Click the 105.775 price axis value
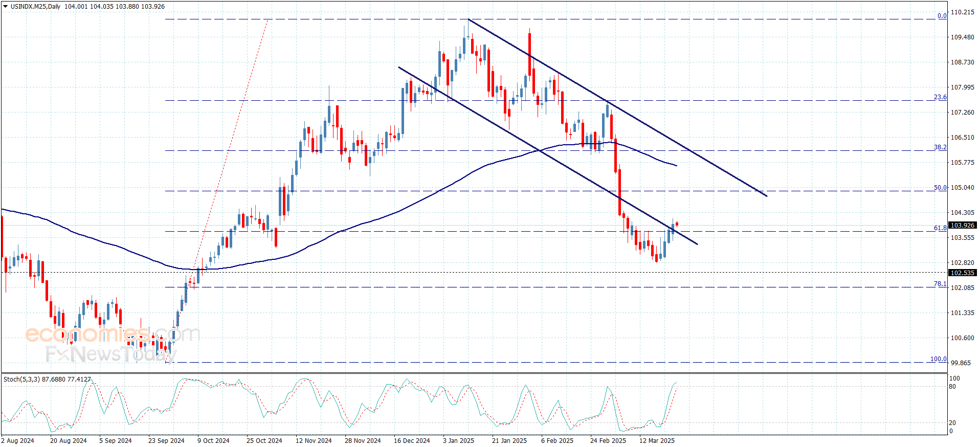 click(963, 163)
